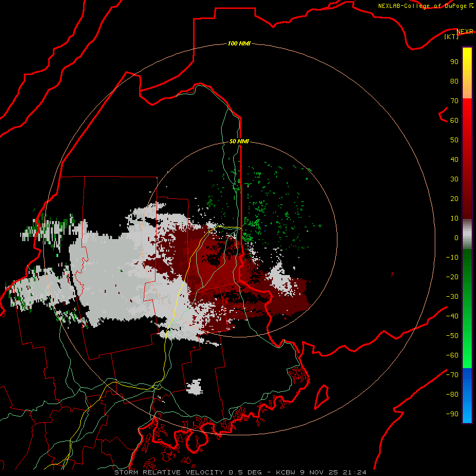The width and height of the screenshot is (476, 476).
Task: Click the gray zero-velocity segment of the color bar
Action: pyautogui.click(x=467, y=234)
